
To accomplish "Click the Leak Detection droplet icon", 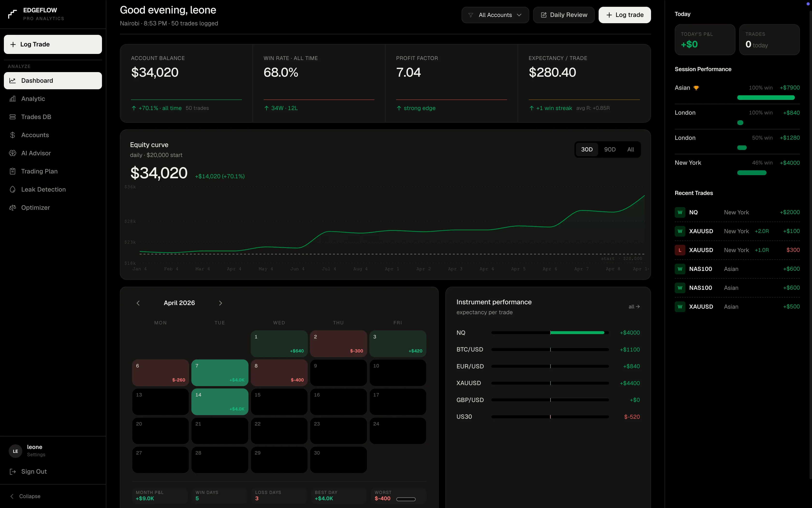I will 12,189.
